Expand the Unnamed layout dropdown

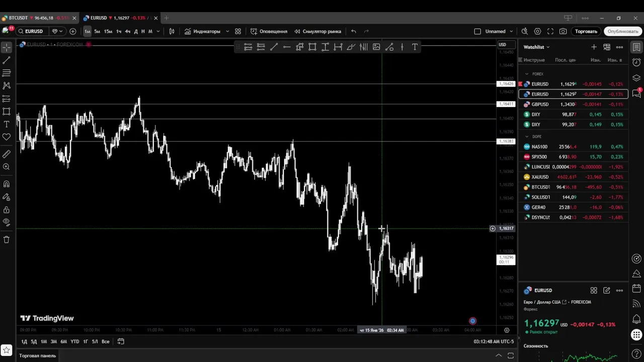click(512, 31)
